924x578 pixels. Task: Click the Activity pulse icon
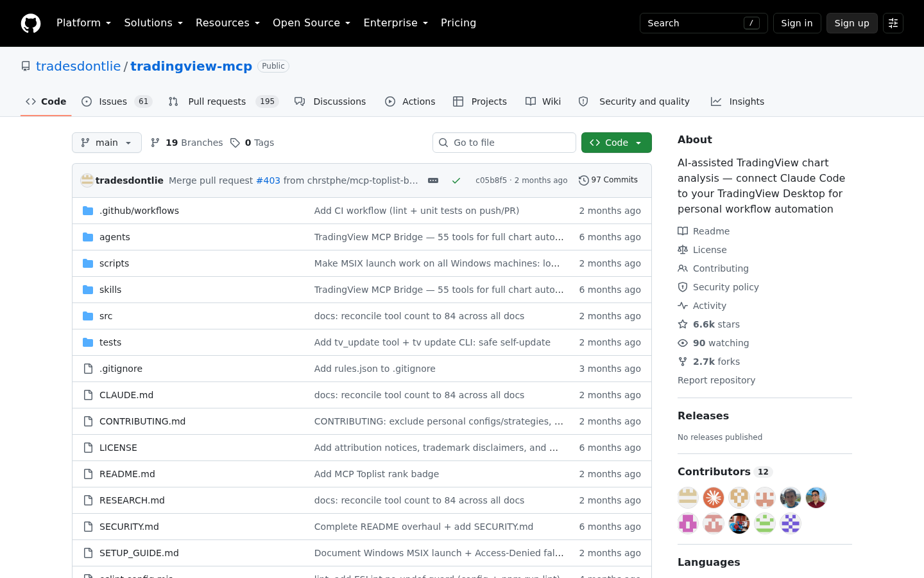pyautogui.click(x=683, y=306)
